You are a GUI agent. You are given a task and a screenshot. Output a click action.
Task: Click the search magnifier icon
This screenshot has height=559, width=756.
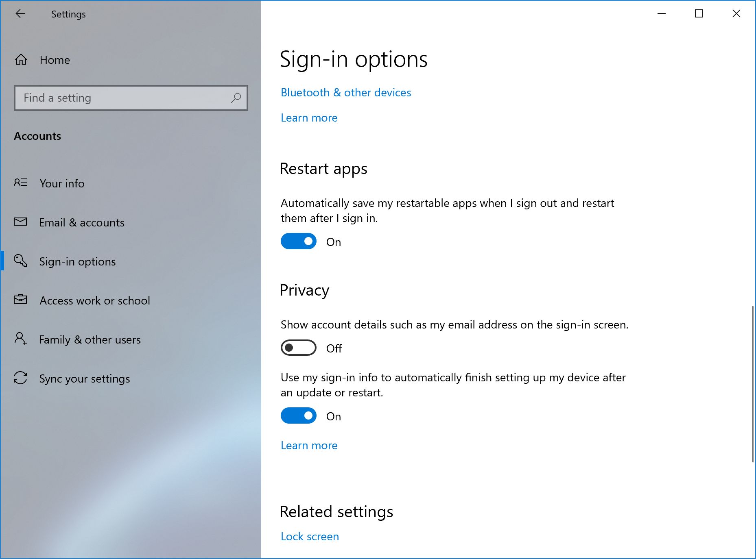coord(236,98)
